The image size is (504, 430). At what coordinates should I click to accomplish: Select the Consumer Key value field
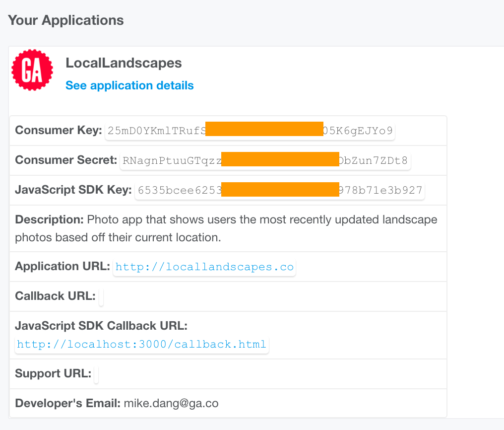tap(250, 131)
